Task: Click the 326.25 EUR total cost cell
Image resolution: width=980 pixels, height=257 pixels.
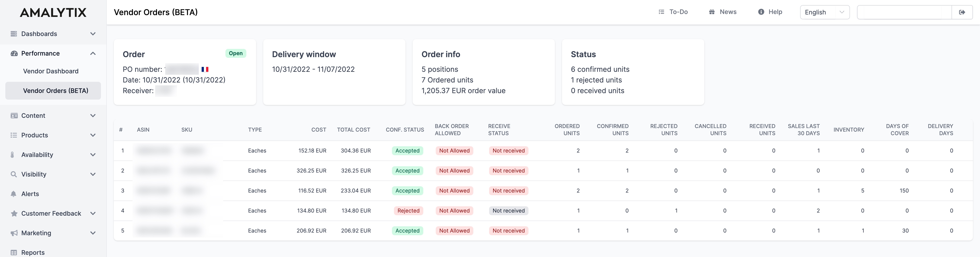Action: coord(356,171)
